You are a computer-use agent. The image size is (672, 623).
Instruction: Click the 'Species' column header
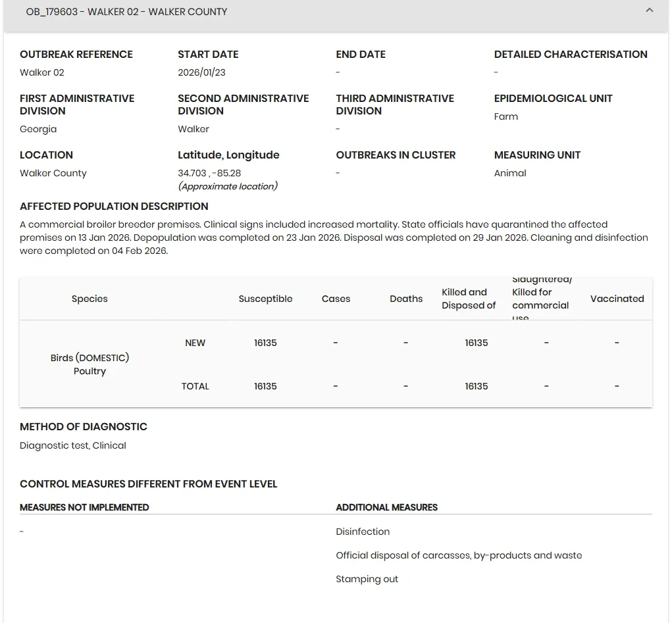[x=90, y=299]
